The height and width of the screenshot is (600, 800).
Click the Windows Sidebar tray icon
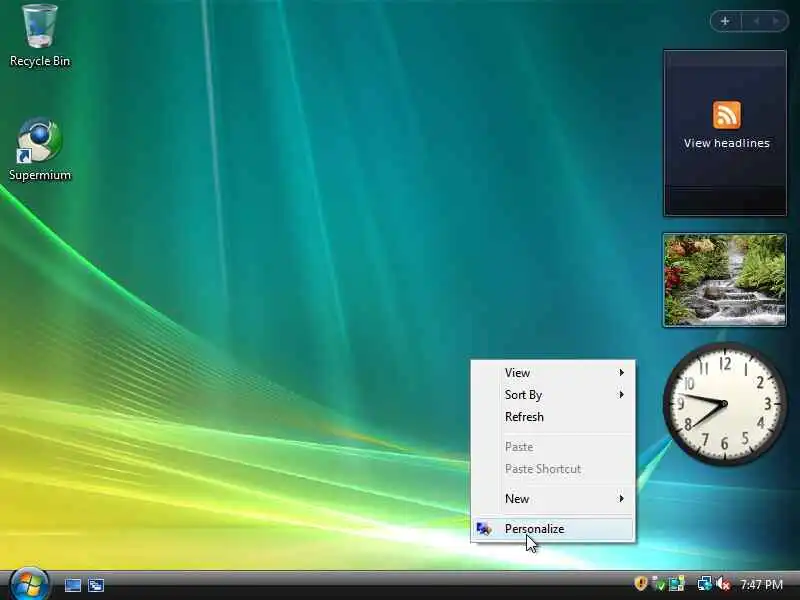[x=677, y=583]
